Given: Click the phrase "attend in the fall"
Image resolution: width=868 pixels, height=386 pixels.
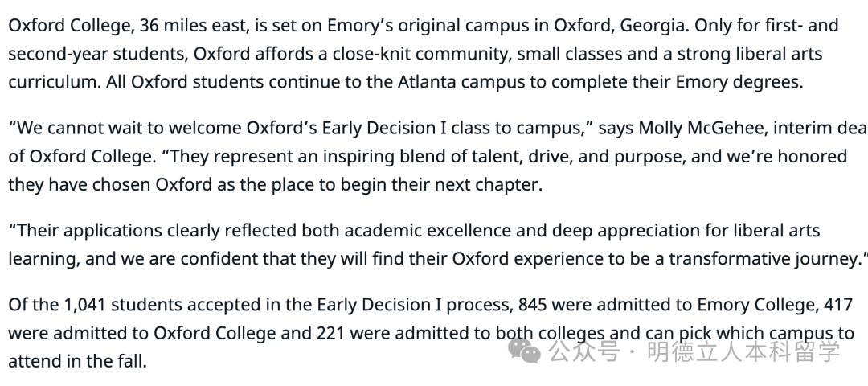Looking at the screenshot, I should [x=78, y=361].
